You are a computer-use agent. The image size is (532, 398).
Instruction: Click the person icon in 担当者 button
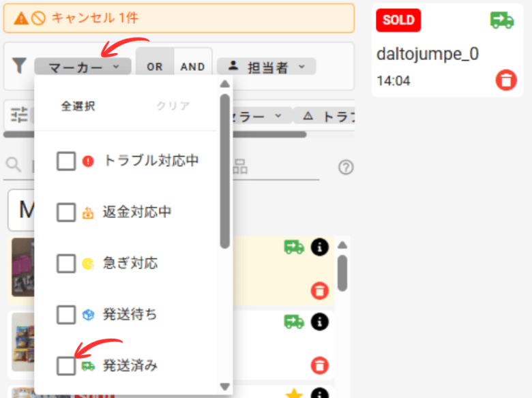(x=233, y=66)
